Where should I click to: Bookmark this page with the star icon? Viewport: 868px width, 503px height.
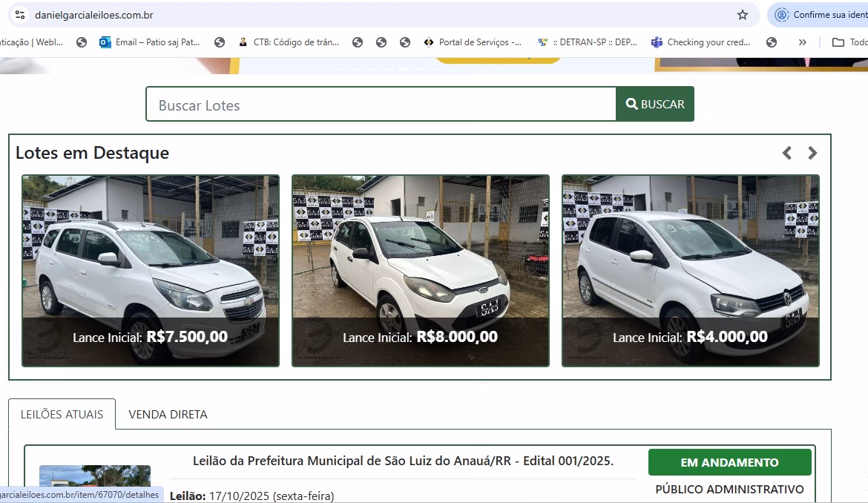pos(743,15)
